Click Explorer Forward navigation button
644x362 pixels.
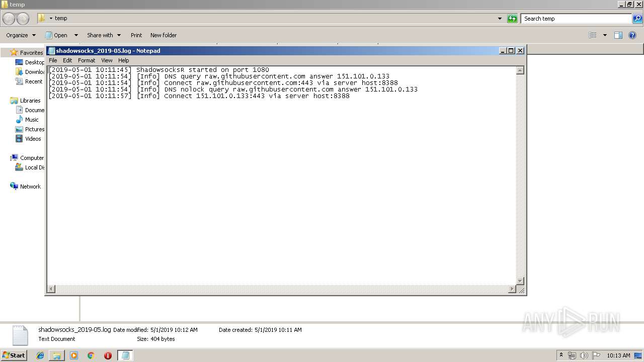(23, 19)
